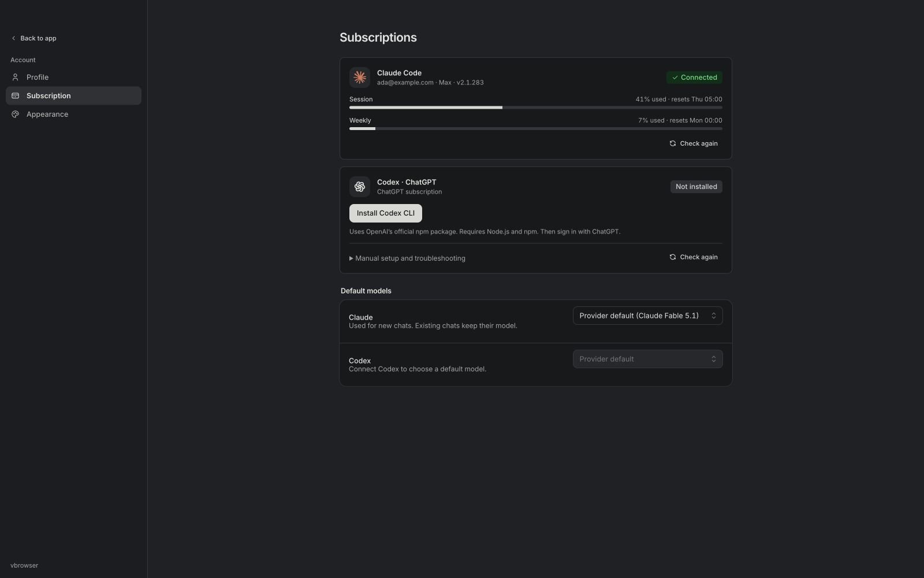Click the 'Codex' default model row label
This screenshot has width=924, height=578.
[x=360, y=361]
